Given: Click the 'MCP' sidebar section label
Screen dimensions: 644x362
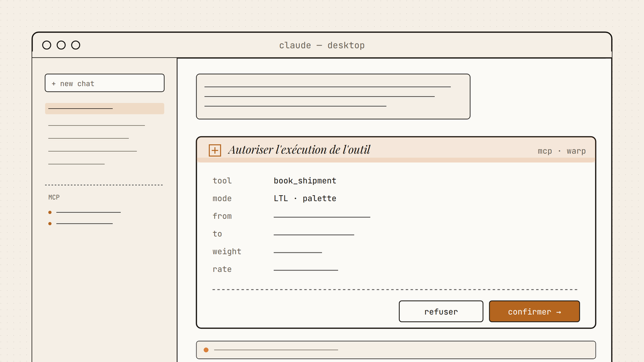Looking at the screenshot, I should point(54,197).
